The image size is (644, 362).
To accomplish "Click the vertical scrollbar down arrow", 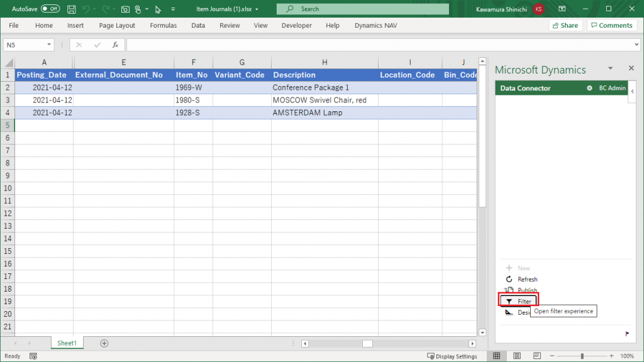I will pyautogui.click(x=482, y=332).
